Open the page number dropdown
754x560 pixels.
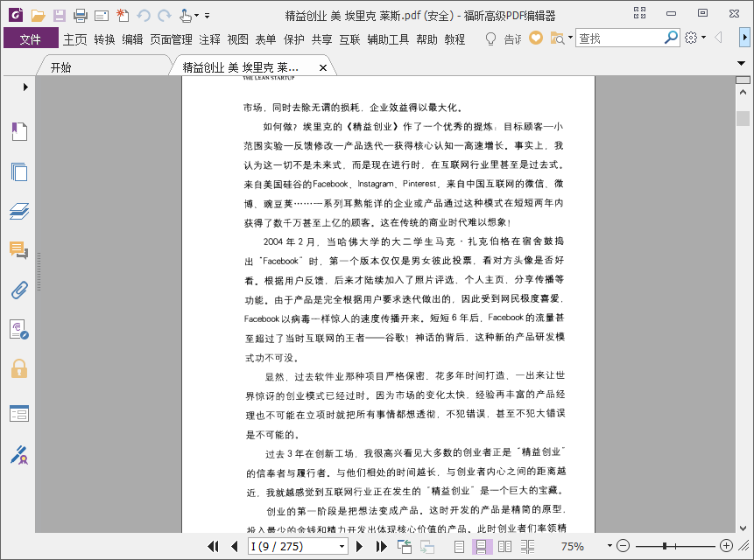click(342, 546)
